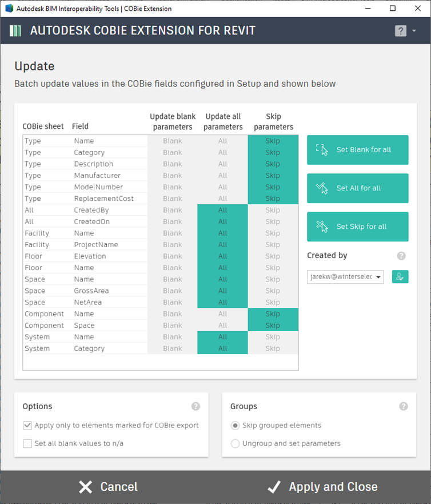The image size is (431, 504).
Task: Click Apply and Close button
Action: [x=323, y=487]
